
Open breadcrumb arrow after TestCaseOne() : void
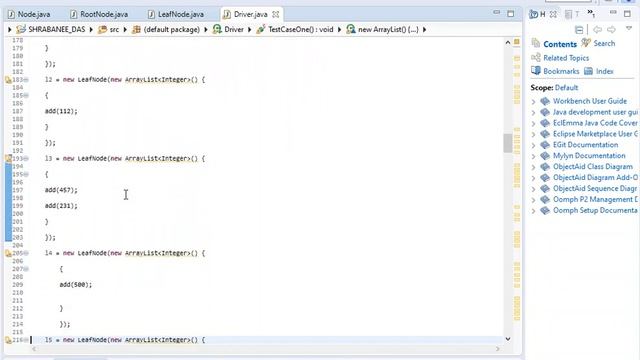point(339,29)
